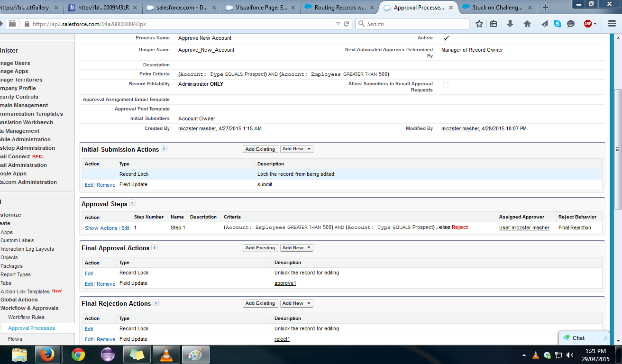This screenshot has height=364, width=622.
Task: Open Eclipse from the taskbar
Action: (x=108, y=355)
